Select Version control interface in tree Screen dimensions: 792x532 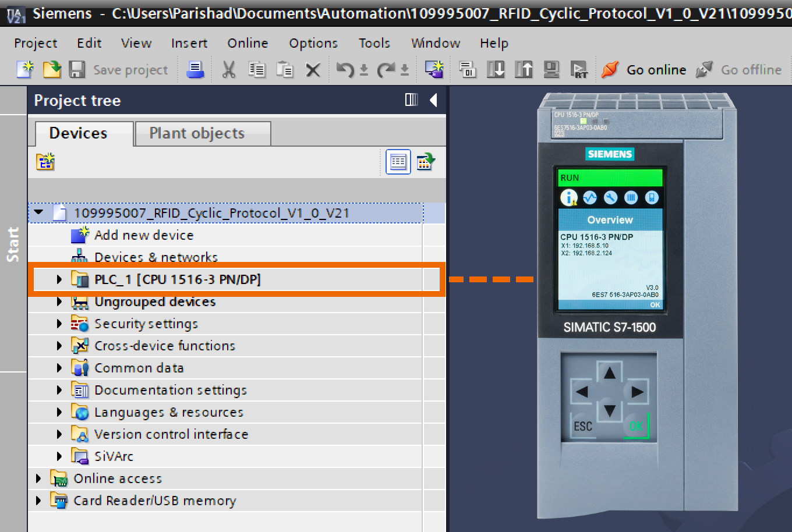tap(171, 434)
